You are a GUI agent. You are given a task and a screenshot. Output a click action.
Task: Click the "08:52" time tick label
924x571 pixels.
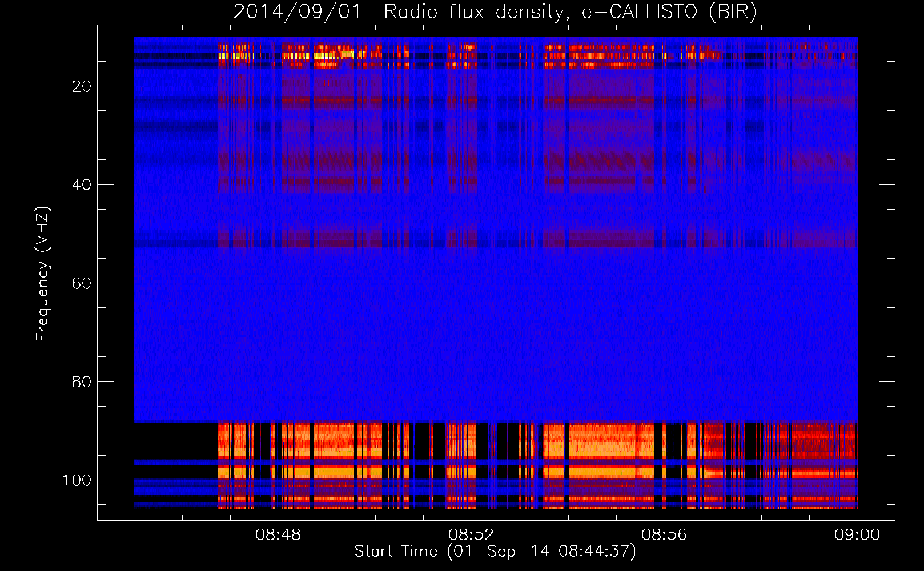(x=471, y=535)
